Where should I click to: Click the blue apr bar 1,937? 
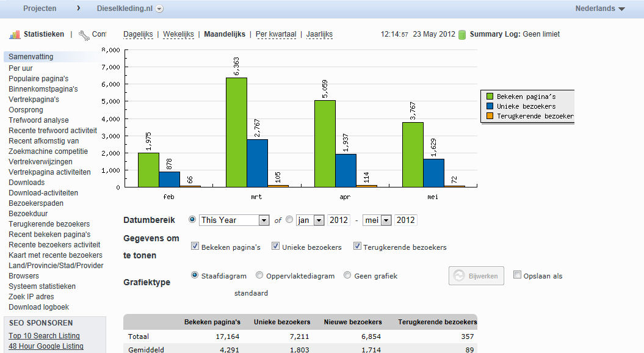[346, 170]
